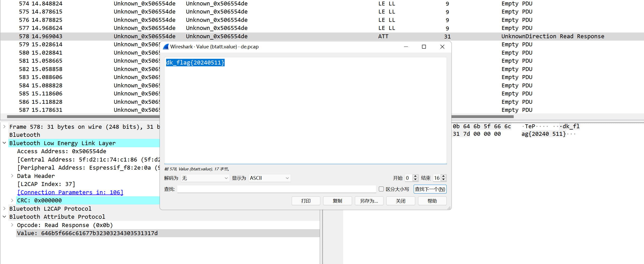Click the 打印 print button

click(306, 201)
